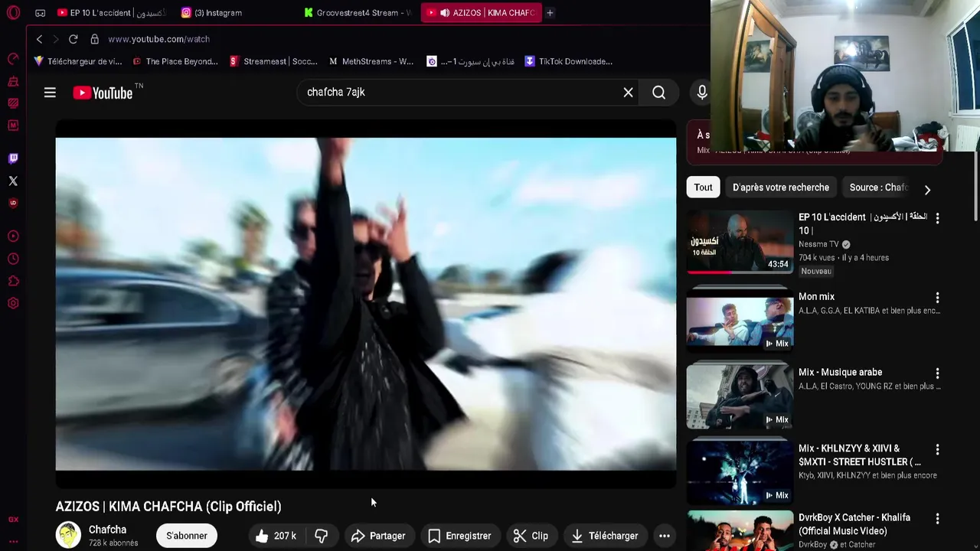
Task: Open 'The Place Beyond...' bookmark
Action: click(175, 61)
